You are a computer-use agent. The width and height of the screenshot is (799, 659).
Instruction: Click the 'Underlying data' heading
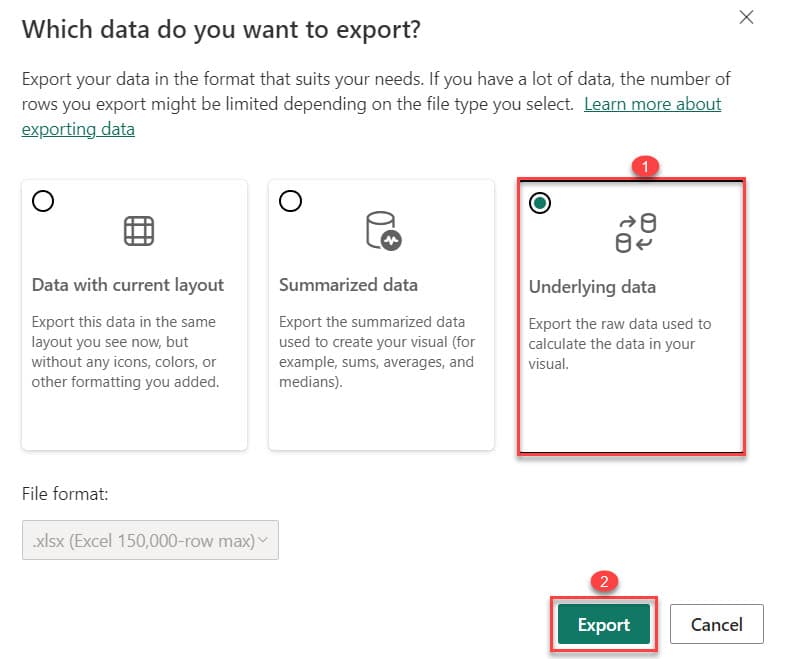pyautogui.click(x=592, y=287)
